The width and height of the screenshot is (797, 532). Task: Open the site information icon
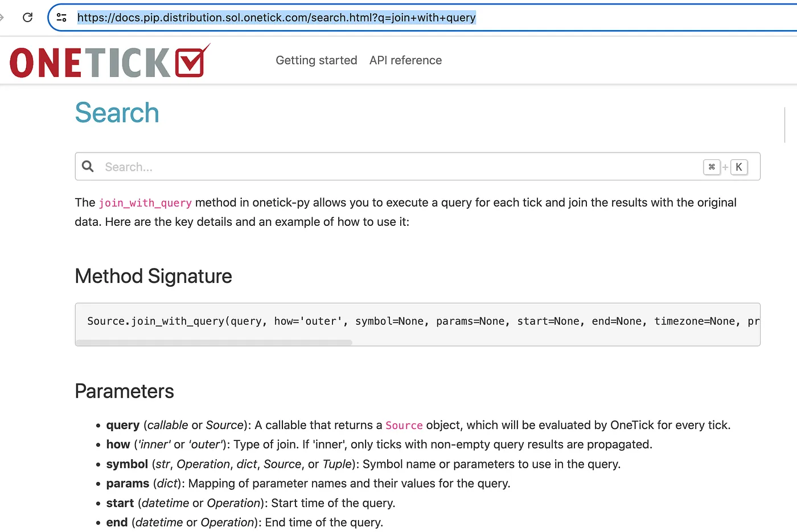(61, 18)
